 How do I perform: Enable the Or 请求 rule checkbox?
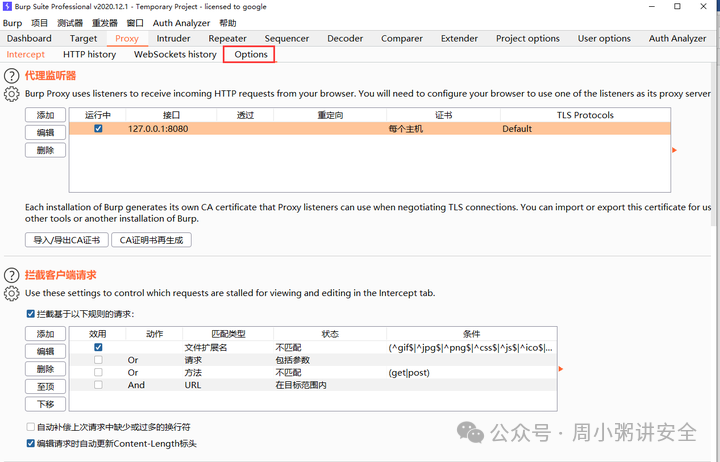point(98,360)
